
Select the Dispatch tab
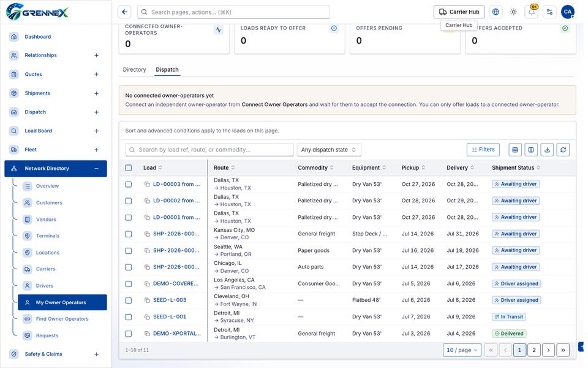[x=167, y=70]
